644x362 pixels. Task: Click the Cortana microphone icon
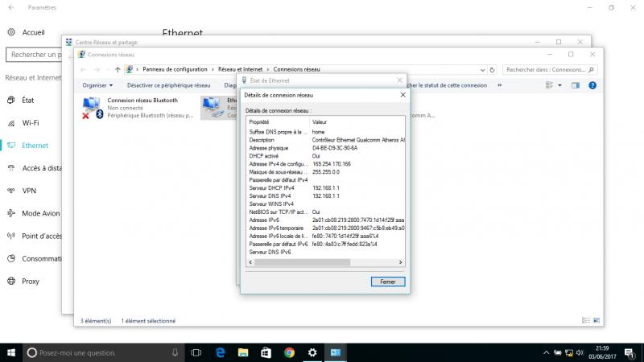(175, 352)
